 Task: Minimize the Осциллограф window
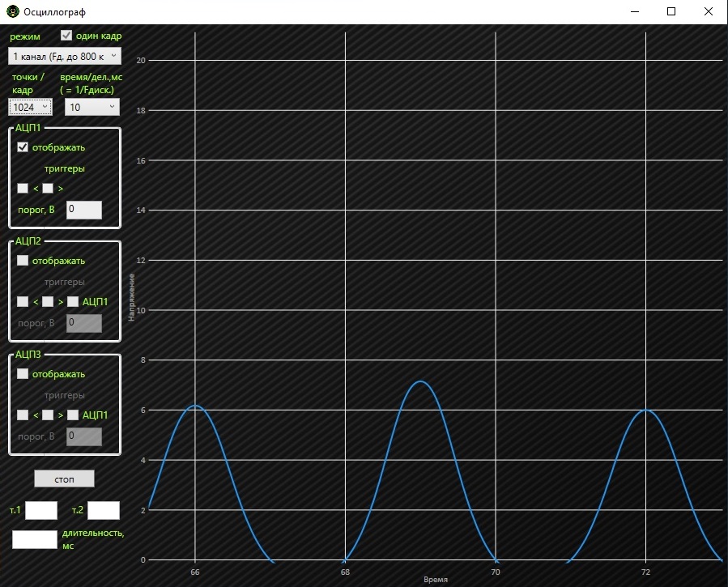pos(635,11)
